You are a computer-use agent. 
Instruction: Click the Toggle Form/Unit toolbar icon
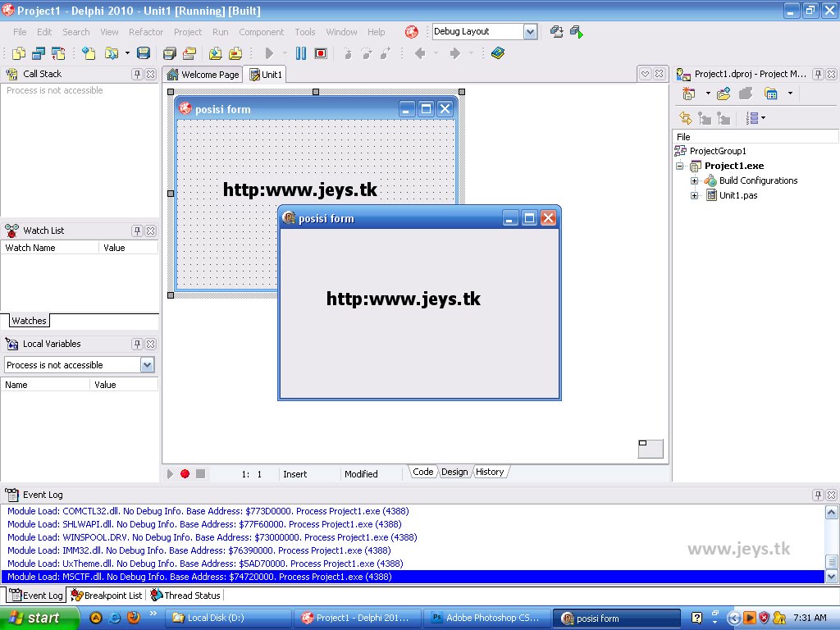pyautogui.click(x=58, y=53)
